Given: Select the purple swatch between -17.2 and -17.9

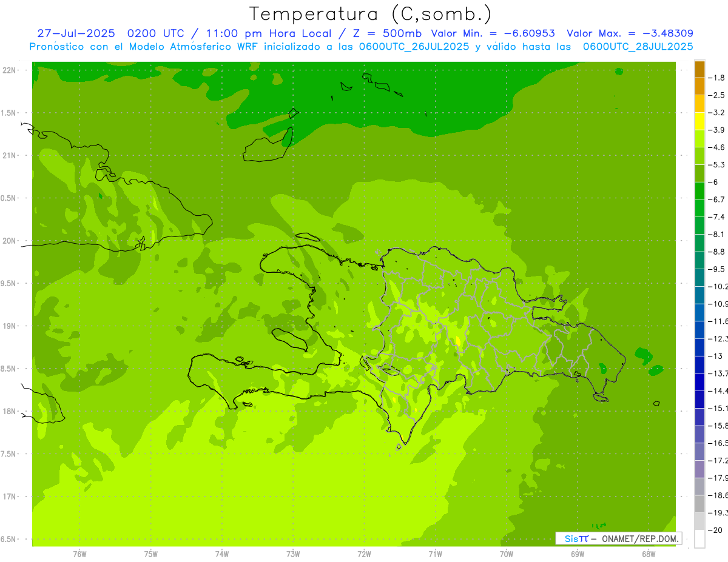Looking at the screenshot, I should point(699,469).
